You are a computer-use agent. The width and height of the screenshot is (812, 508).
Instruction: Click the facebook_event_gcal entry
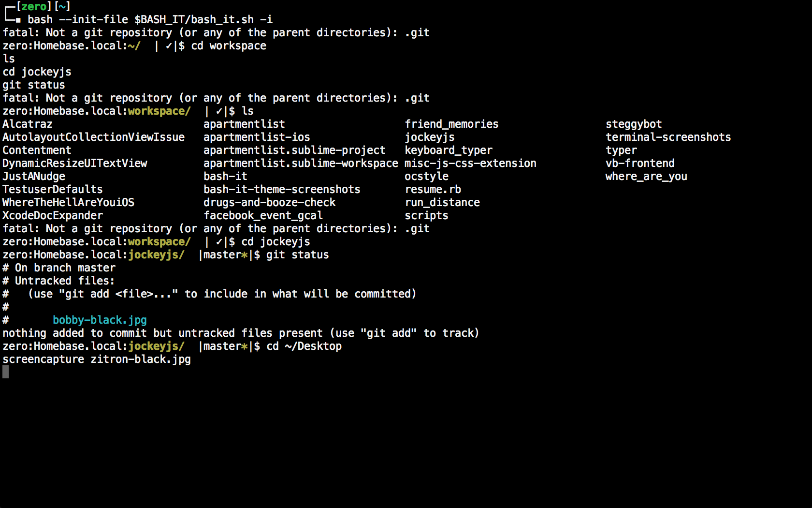coord(263,216)
